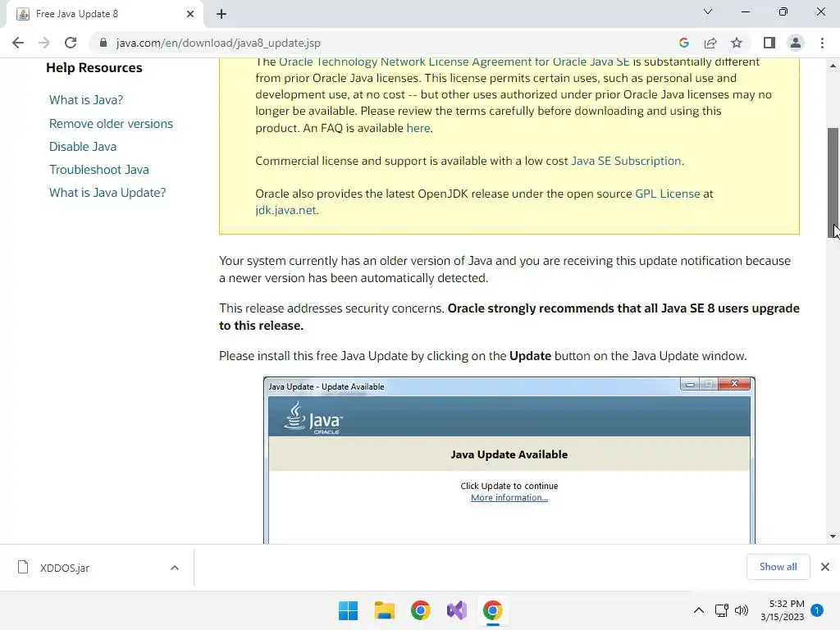The image size is (840, 630).
Task: Expand XDDOS.jar download options chevron
Action: pos(175,568)
